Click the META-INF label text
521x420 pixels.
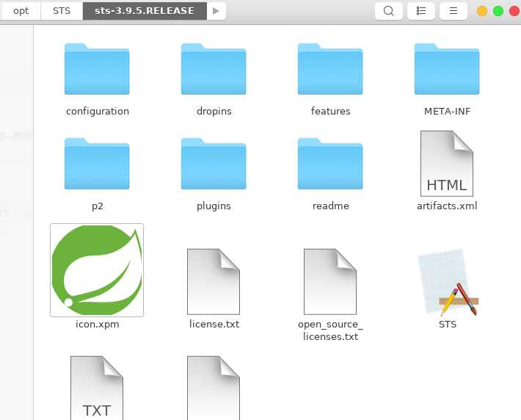pos(447,111)
